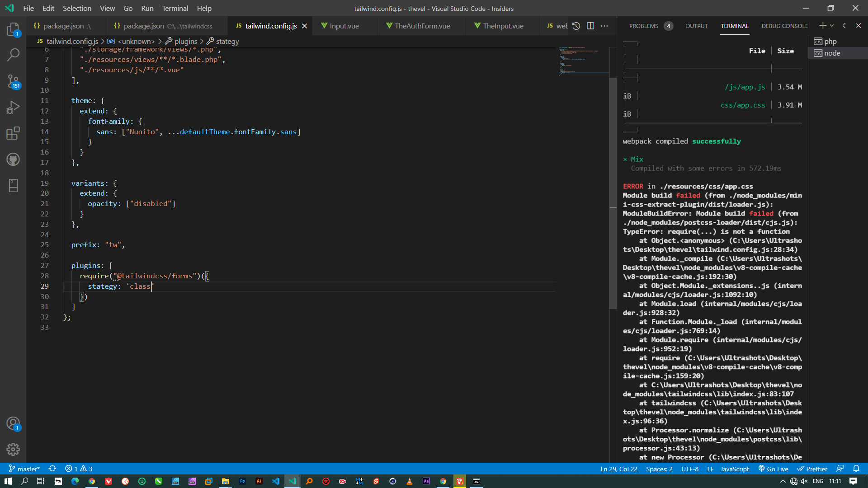The height and width of the screenshot is (488, 868).
Task: Select the node terminal instance
Action: [x=838, y=53]
